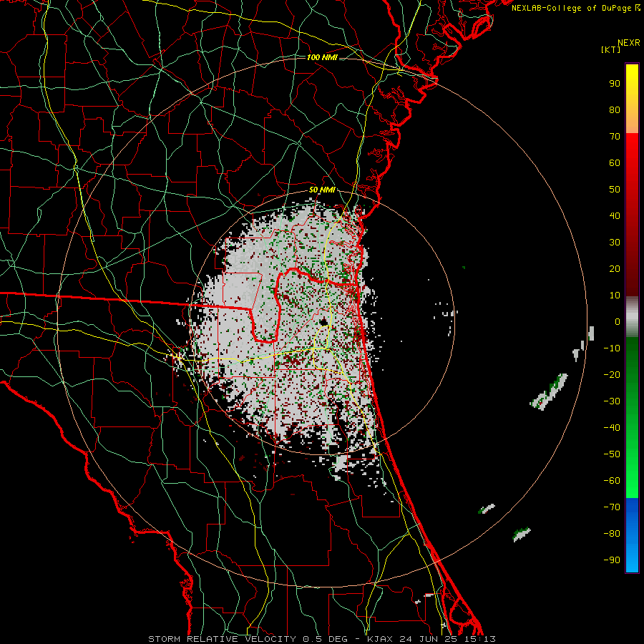The image size is (644, 644).
Task: Click the 0 value on the velocity scale
Action: pos(618,322)
